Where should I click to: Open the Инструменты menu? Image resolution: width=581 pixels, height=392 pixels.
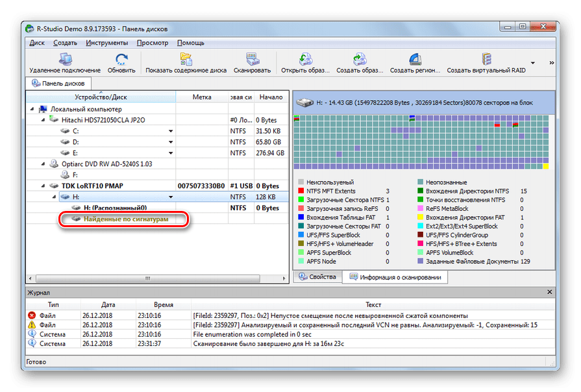point(106,43)
